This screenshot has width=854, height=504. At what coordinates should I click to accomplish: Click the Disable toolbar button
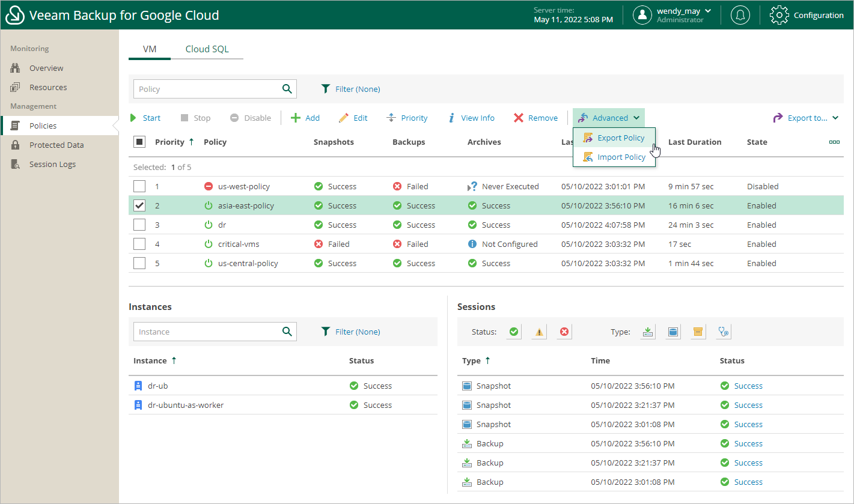tap(251, 118)
